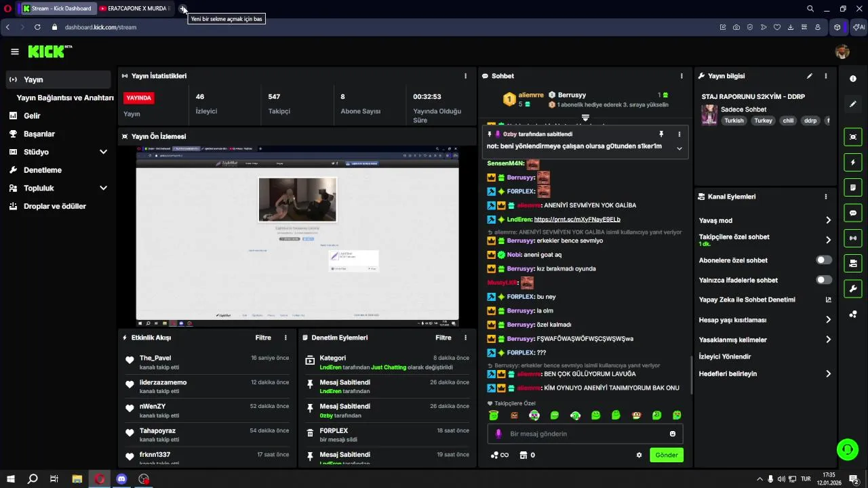This screenshot has height=488, width=868.
Task: Open Yayın bilgisi panel options menu
Action: click(x=825, y=76)
